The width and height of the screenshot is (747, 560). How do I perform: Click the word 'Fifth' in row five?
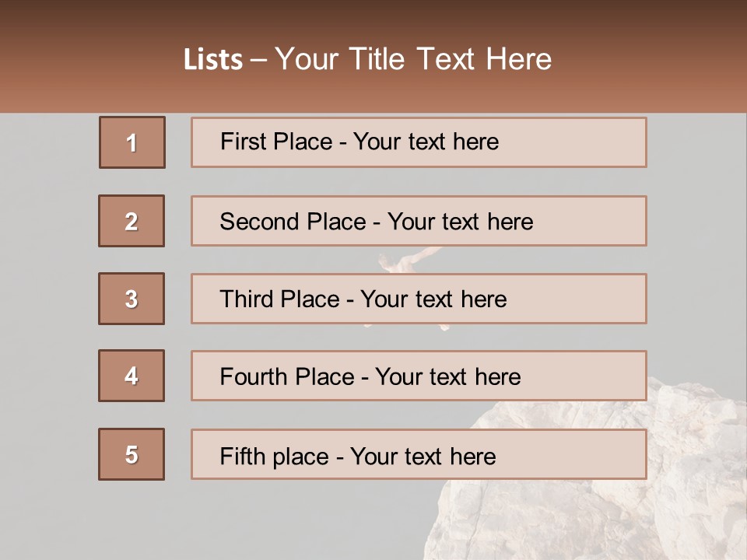point(243,456)
